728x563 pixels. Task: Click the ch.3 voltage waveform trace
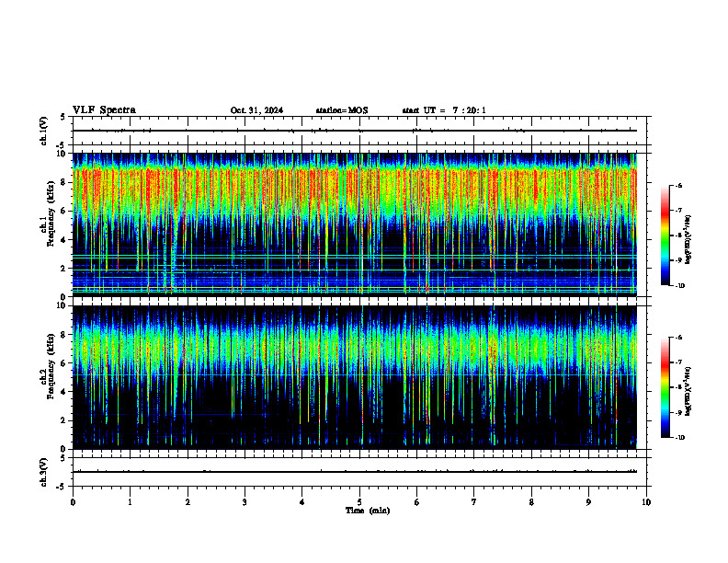pyautogui.click(x=355, y=472)
